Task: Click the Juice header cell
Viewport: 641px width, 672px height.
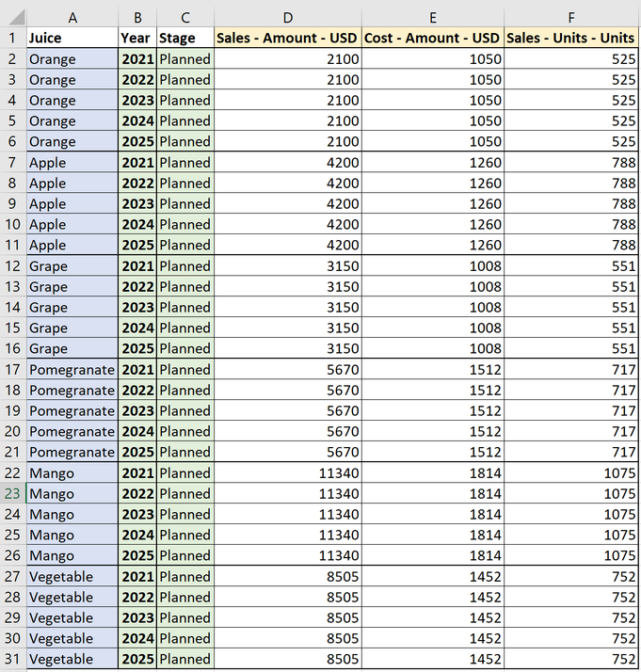Action: [x=72, y=38]
